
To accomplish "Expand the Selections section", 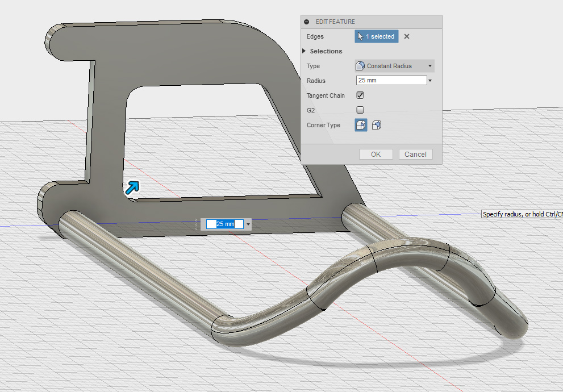I will [305, 51].
